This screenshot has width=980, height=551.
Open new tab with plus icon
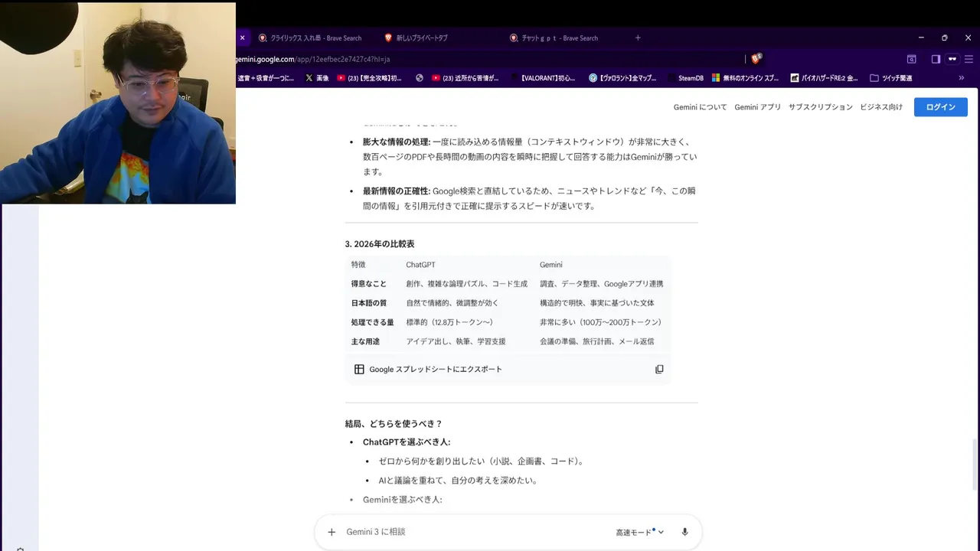click(x=638, y=37)
